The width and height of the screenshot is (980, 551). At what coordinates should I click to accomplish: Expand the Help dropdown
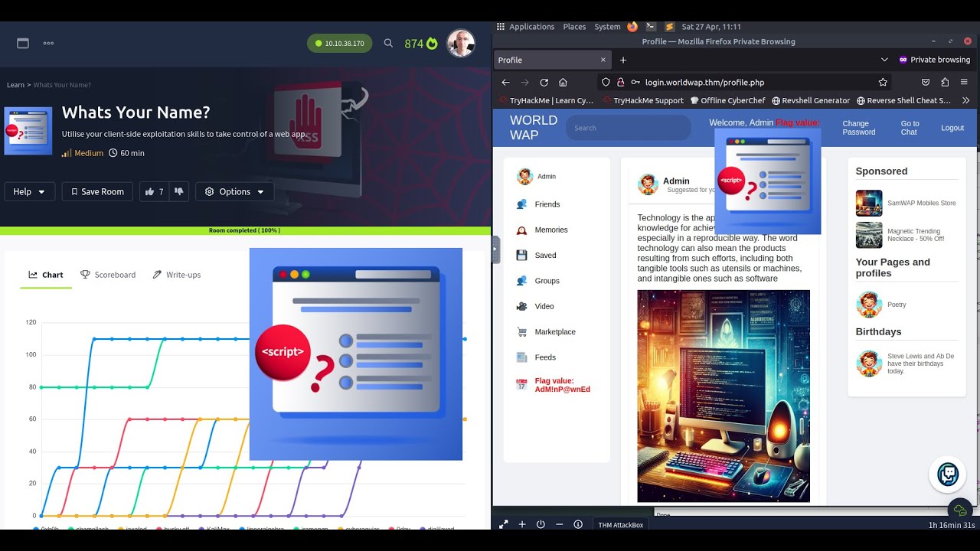coord(30,191)
